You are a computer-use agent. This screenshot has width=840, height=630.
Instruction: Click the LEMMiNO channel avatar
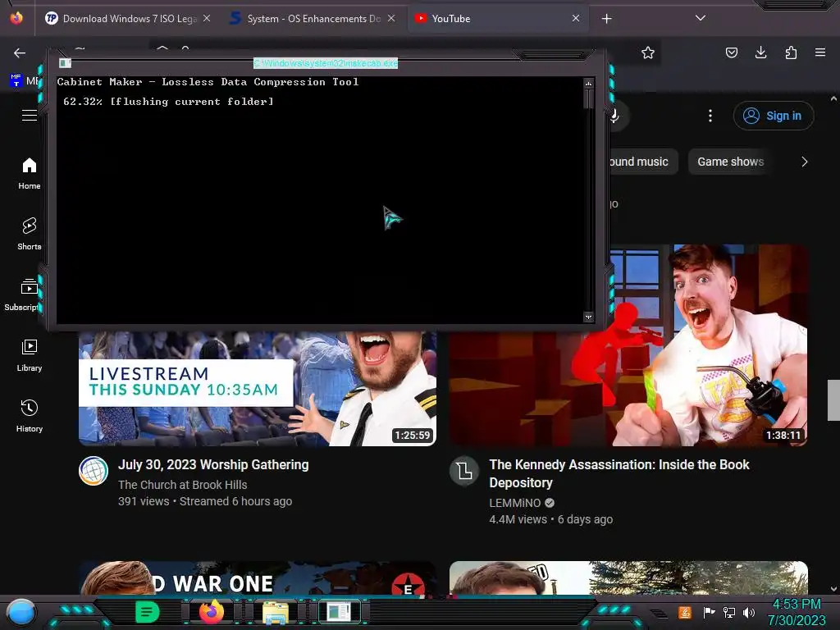click(464, 471)
